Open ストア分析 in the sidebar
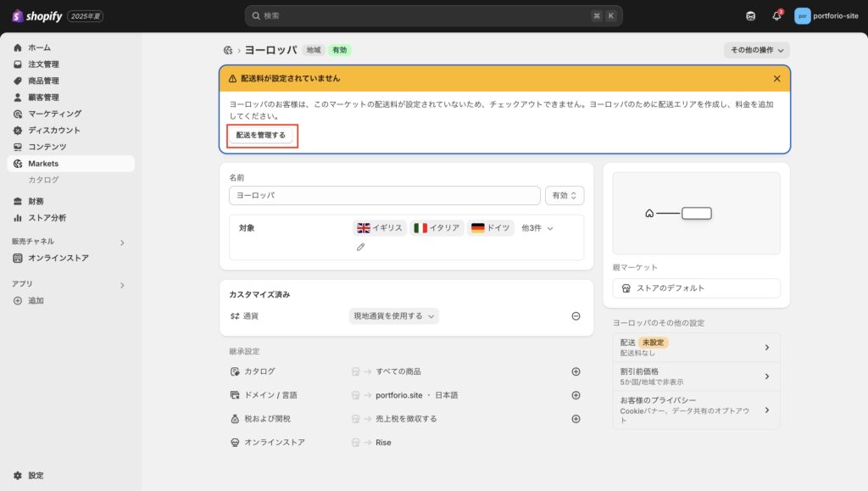This screenshot has width=868, height=491. [47, 218]
